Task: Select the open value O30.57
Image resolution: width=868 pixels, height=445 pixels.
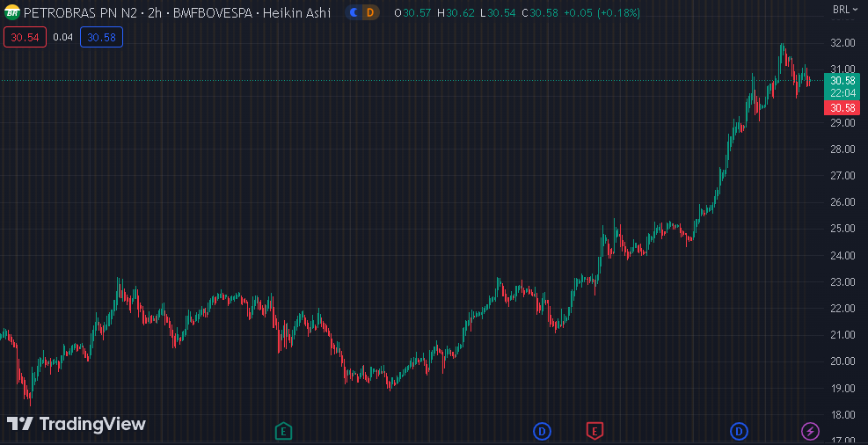Action: tap(412, 12)
